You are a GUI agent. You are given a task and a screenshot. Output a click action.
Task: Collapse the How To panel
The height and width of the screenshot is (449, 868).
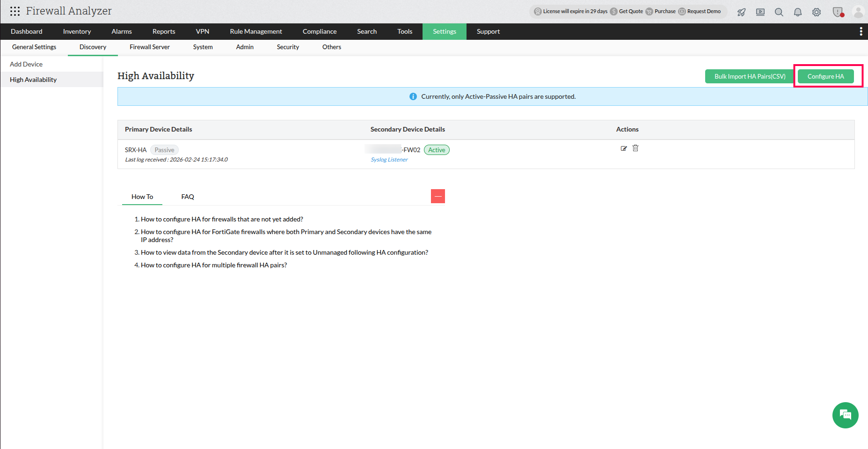pyautogui.click(x=438, y=196)
